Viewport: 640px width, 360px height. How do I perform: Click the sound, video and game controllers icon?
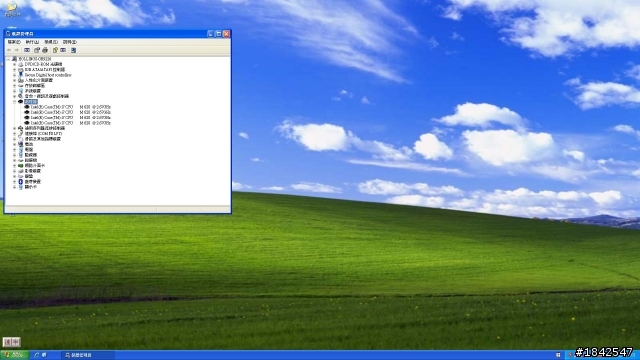tap(20, 96)
